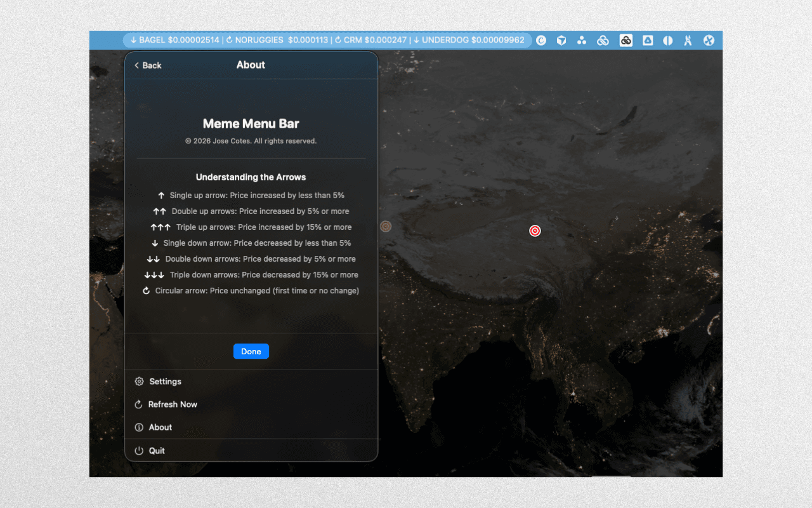Click the power icon next to Quit
Screen dimensions: 812x508
coord(139,450)
